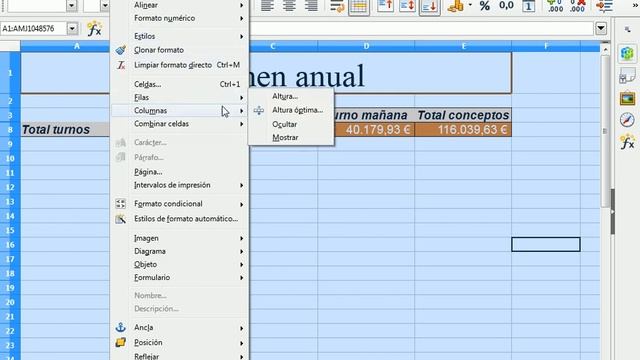Click row 8 header
The image size is (640, 360).
coord(10,130)
